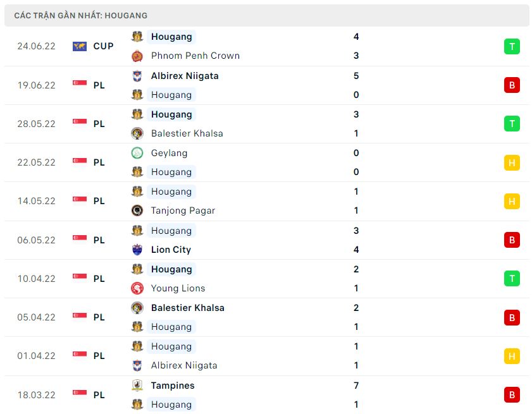This screenshot has width=532, height=414.
Task: Click Singapore flag beside 28.05.22 match
Action: click(x=80, y=121)
